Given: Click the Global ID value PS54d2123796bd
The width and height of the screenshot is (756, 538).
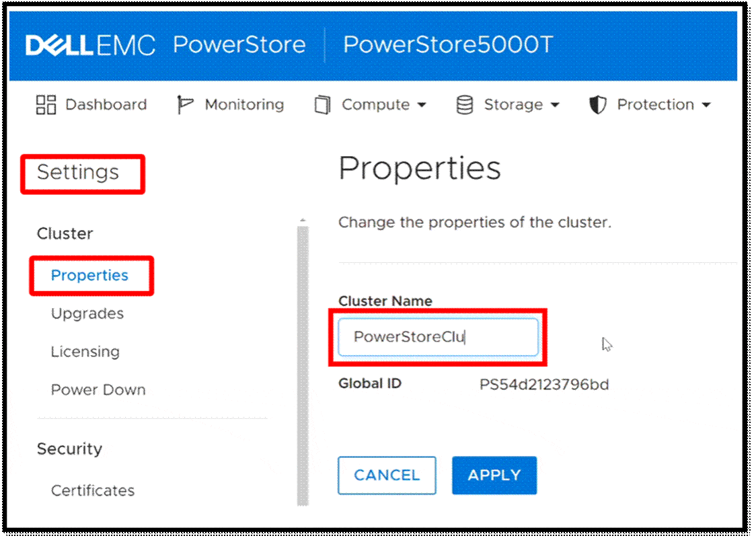Looking at the screenshot, I should [544, 384].
